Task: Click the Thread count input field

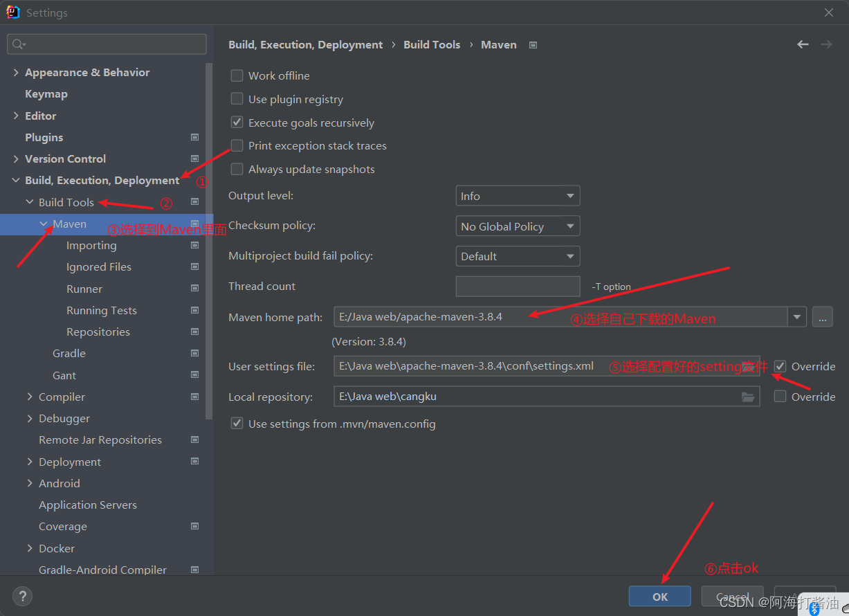Action: (518, 286)
